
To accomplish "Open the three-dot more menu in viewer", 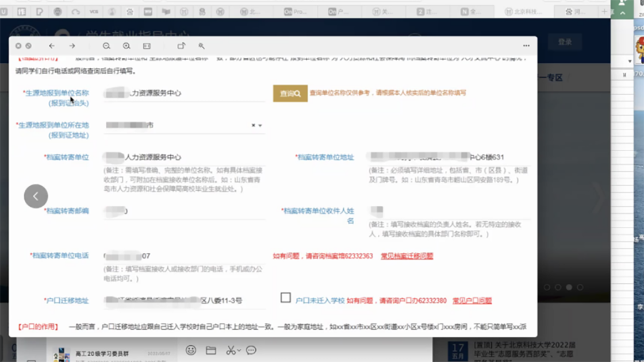I will [x=526, y=45].
